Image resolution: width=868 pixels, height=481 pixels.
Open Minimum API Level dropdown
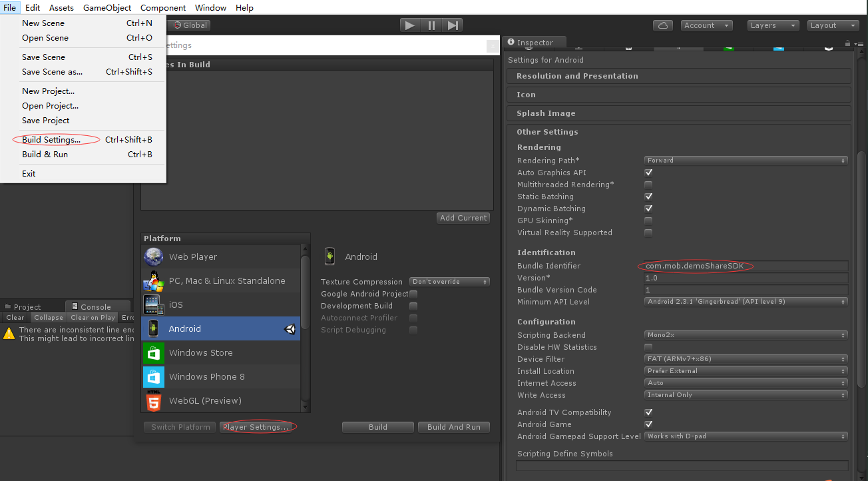pyautogui.click(x=746, y=302)
